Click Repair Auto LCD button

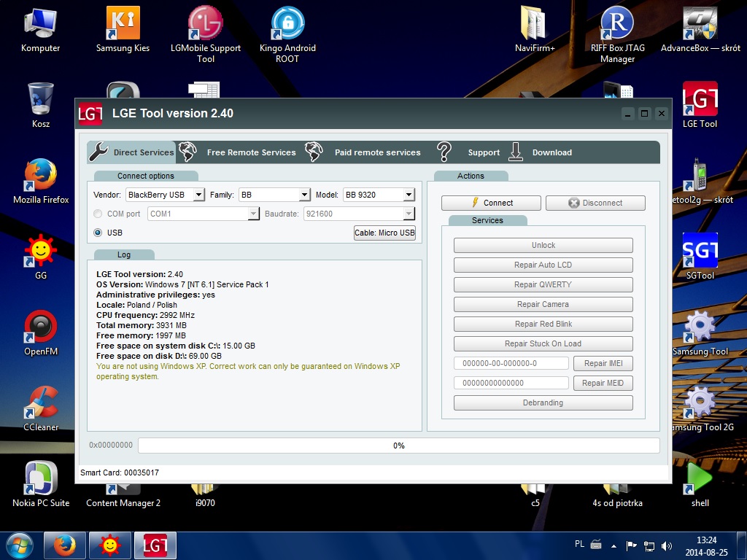(543, 265)
